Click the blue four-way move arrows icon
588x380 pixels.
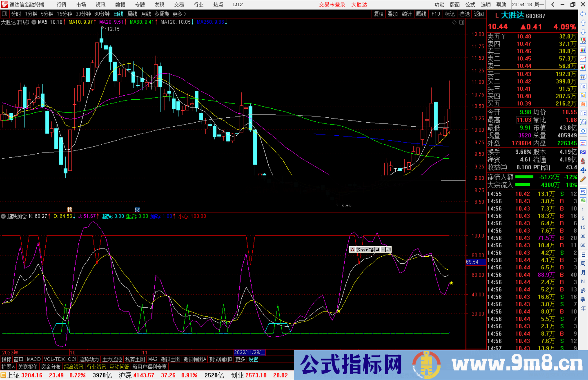[x=583, y=170]
